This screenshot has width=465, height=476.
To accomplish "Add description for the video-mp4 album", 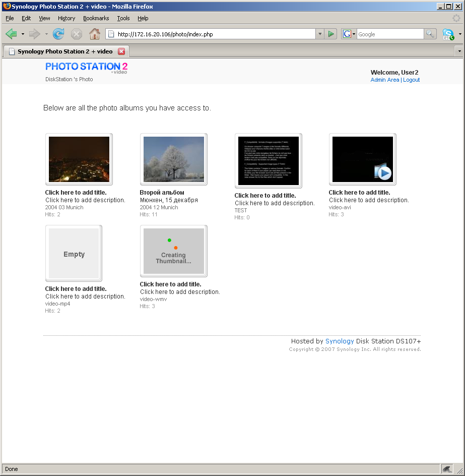I will [85, 296].
